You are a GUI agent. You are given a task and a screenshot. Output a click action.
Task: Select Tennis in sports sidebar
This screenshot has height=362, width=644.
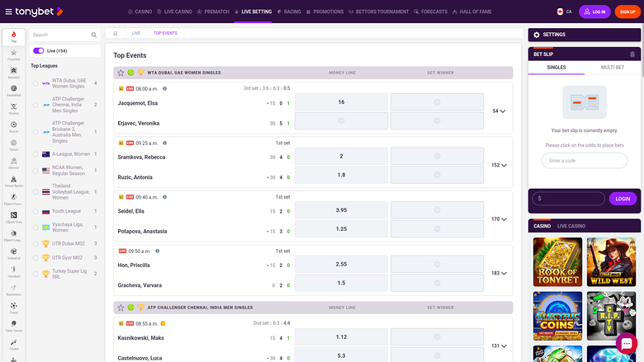click(x=13, y=145)
